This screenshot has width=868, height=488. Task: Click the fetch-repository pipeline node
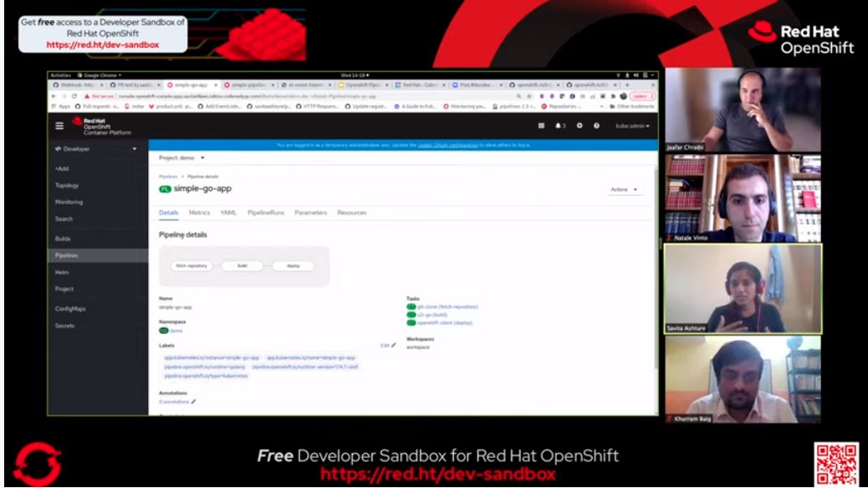point(191,266)
